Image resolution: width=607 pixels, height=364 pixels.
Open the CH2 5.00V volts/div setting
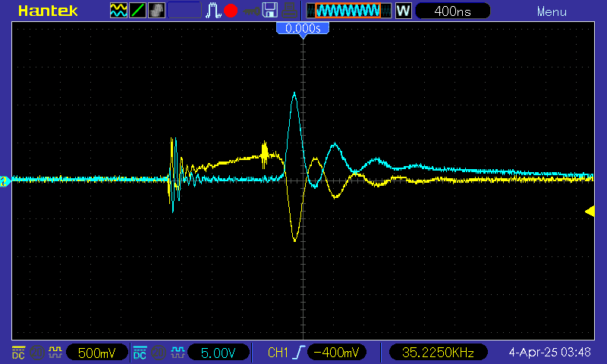click(x=218, y=353)
